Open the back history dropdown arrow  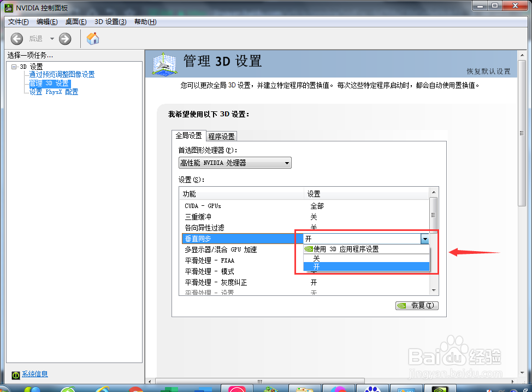[52, 39]
